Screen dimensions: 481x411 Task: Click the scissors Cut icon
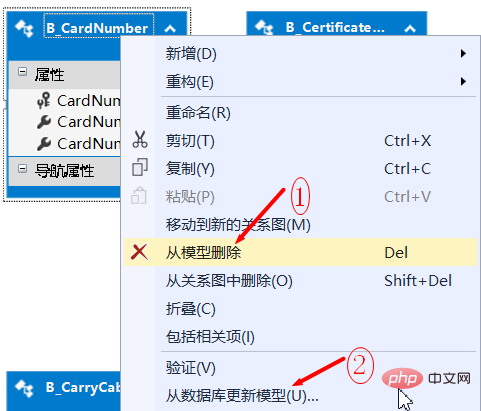coord(140,140)
